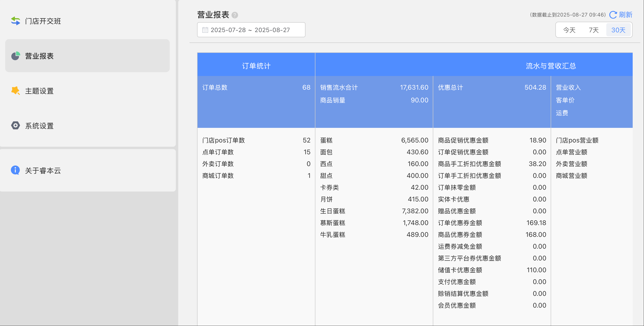Click the 西点 category row
This screenshot has width=644, height=326.
pyautogui.click(x=374, y=164)
